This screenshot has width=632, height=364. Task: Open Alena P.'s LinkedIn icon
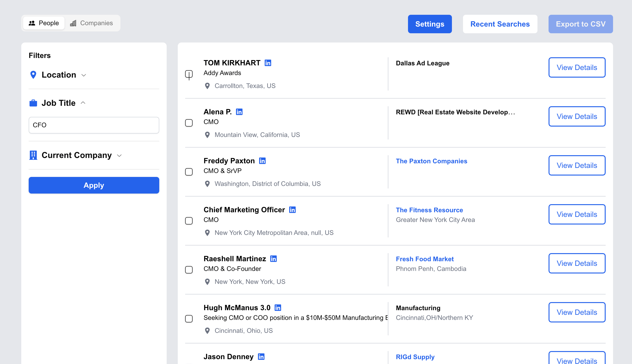click(239, 112)
